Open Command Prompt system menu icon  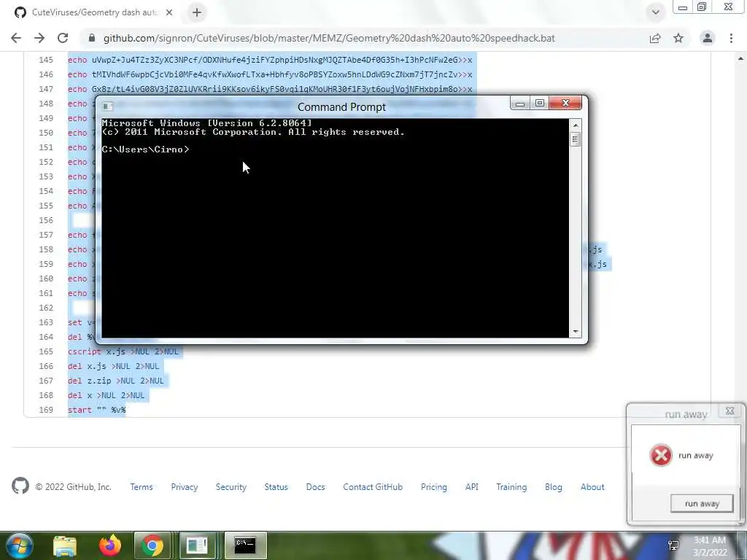pos(108,106)
